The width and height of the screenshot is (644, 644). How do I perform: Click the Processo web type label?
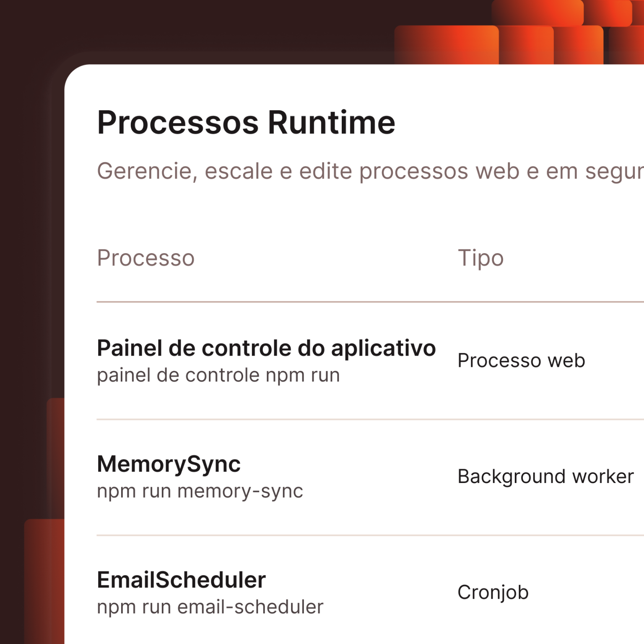(x=521, y=360)
